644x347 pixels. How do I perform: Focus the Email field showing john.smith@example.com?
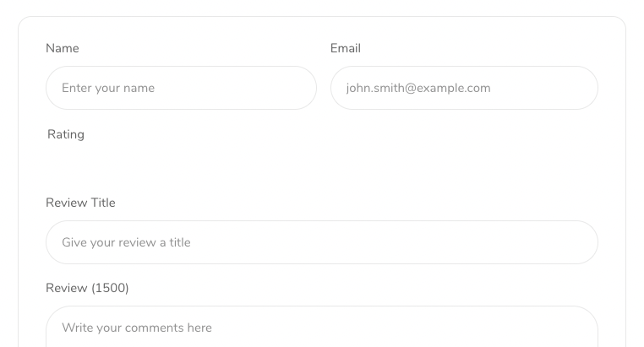coord(464,88)
